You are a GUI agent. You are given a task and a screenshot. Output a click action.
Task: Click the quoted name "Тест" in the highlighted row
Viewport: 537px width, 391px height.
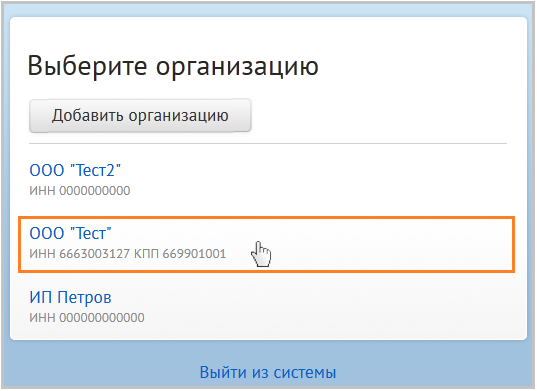[x=90, y=234]
